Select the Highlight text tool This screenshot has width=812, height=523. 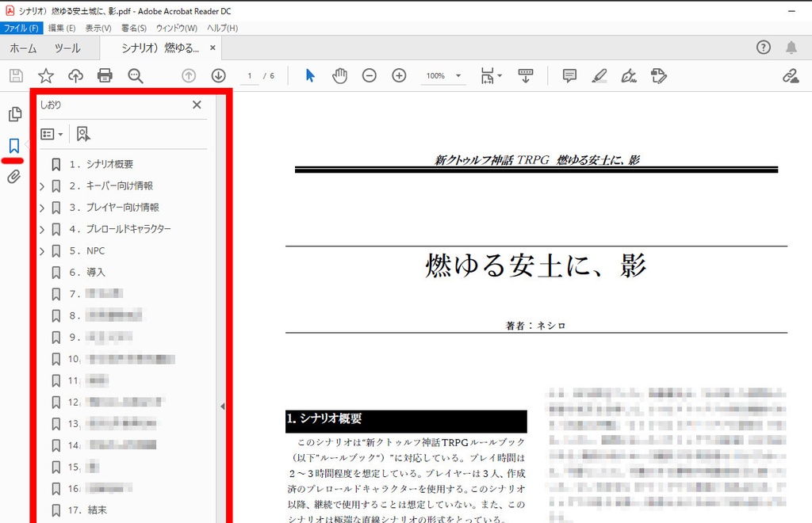[599, 75]
